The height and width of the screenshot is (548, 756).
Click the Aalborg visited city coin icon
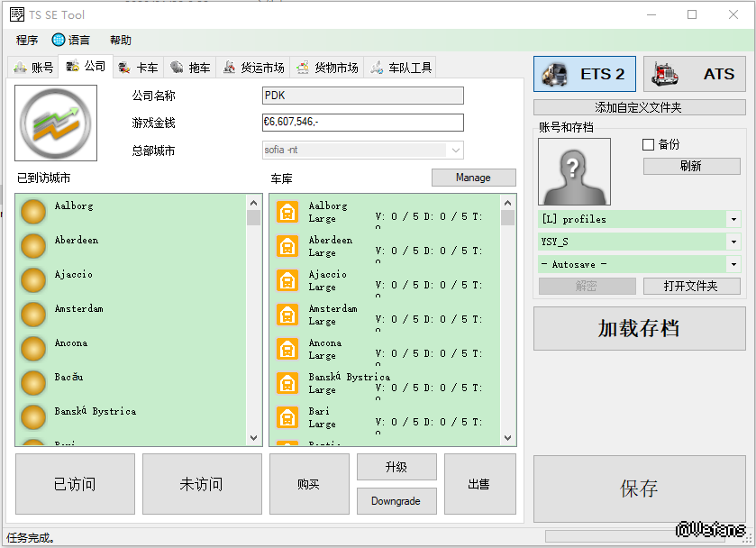[33, 212]
